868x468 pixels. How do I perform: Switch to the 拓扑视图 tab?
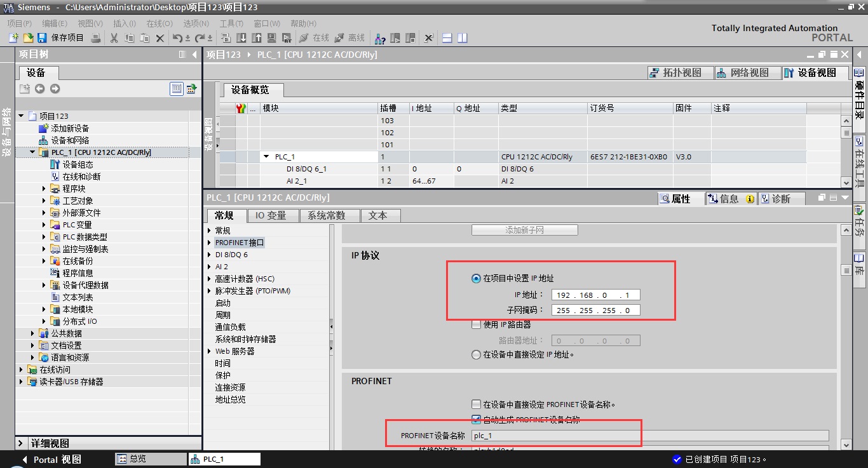tap(679, 73)
